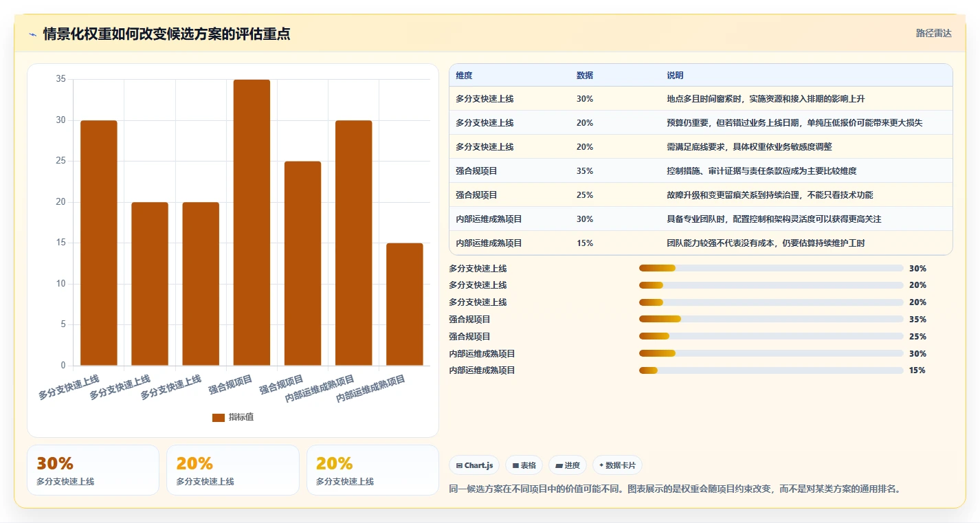The width and height of the screenshot is (980, 523).
Task: Click the 维度 column header
Action: tap(464, 76)
